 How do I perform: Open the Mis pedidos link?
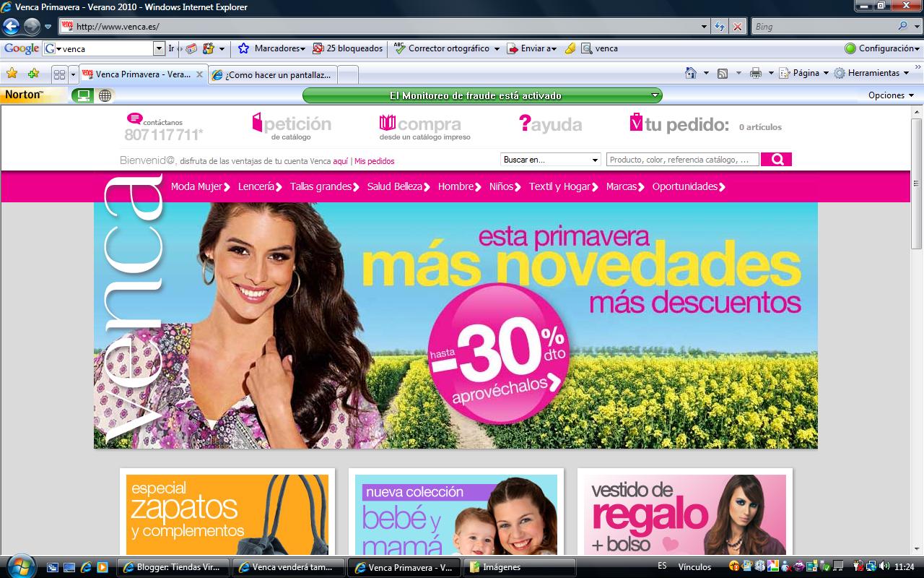pos(374,160)
